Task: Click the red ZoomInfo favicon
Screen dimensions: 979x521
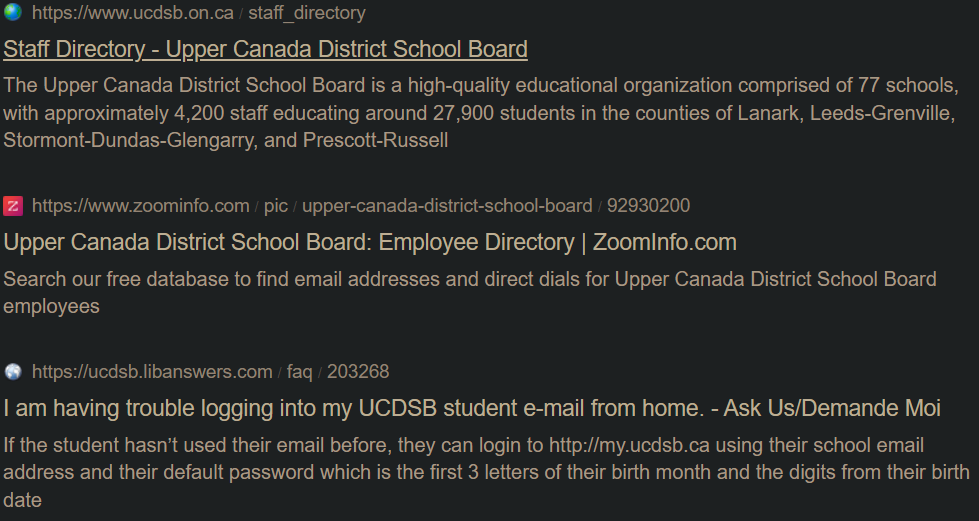Action: click(13, 206)
